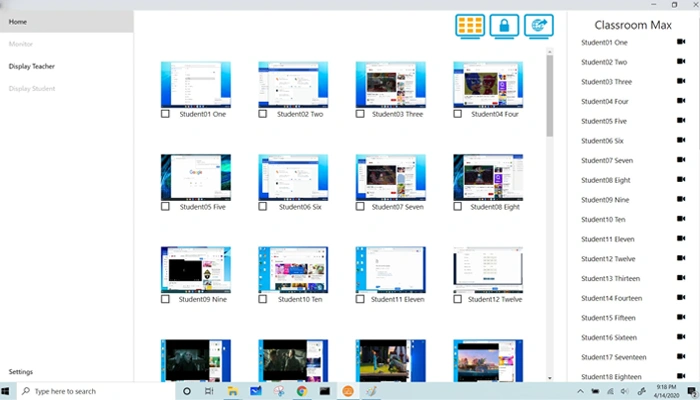Open the Home menu item
Image resolution: width=700 pixels, height=400 pixels.
tap(66, 21)
